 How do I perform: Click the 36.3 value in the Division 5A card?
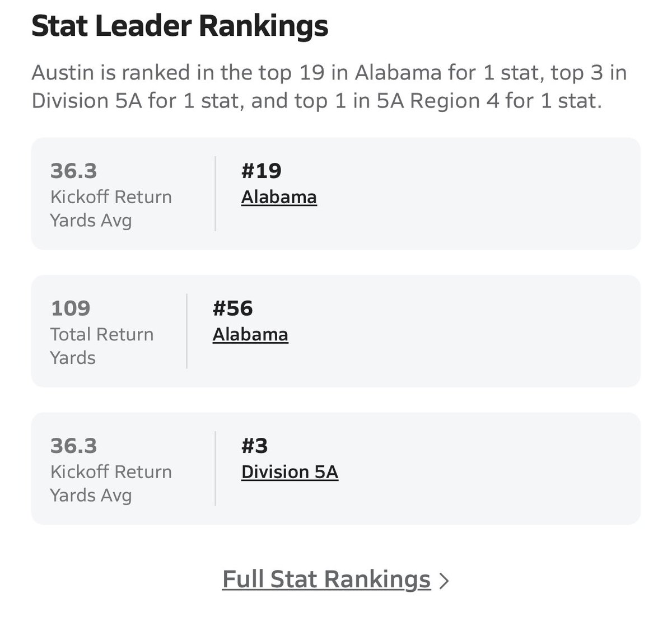[73, 446]
